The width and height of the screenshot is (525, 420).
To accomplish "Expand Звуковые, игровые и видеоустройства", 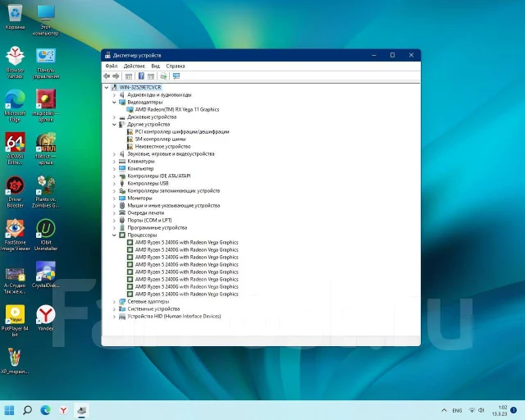I will pyautogui.click(x=114, y=154).
